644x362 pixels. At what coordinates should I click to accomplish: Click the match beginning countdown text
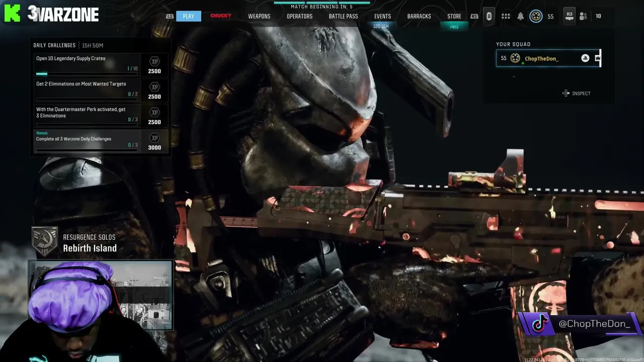pyautogui.click(x=322, y=7)
